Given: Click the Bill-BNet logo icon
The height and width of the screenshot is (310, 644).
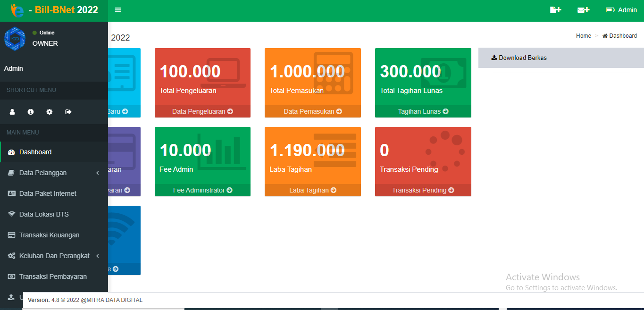Looking at the screenshot, I should coord(17,10).
